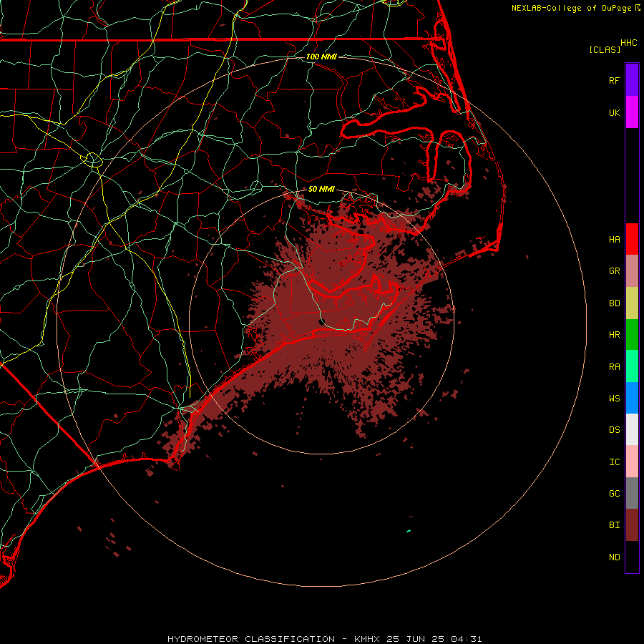Click the "HA" legend label

(x=615, y=240)
